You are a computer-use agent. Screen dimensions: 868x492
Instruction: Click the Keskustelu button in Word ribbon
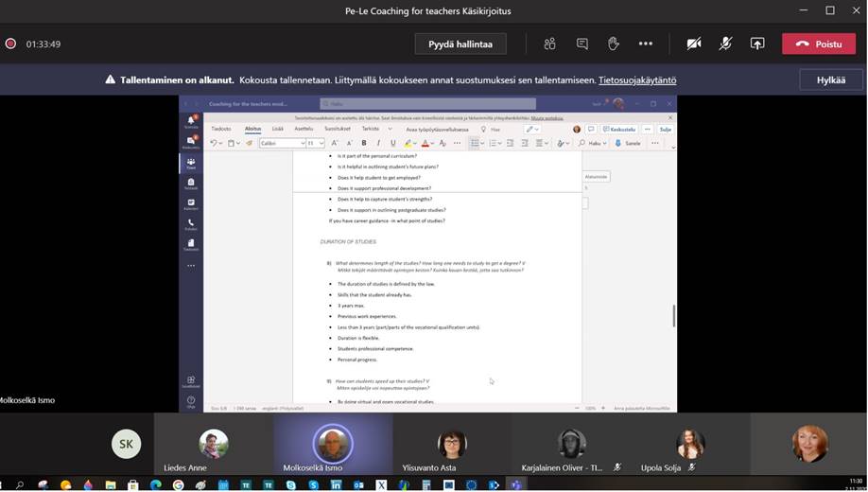point(620,129)
